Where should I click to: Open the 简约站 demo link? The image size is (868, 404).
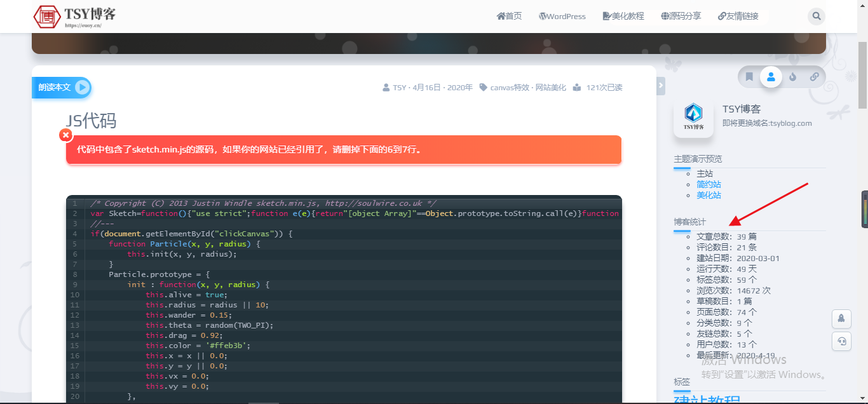709,184
